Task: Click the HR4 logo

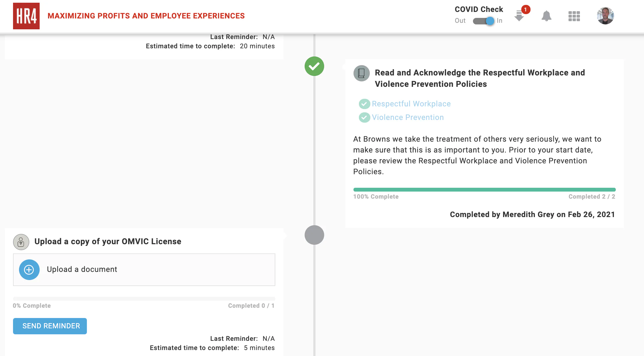Action: (x=26, y=16)
